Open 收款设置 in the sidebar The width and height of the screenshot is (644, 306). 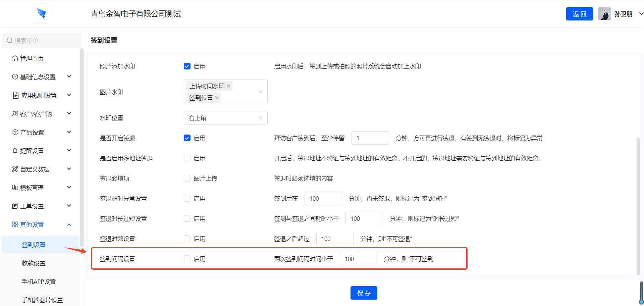click(34, 263)
